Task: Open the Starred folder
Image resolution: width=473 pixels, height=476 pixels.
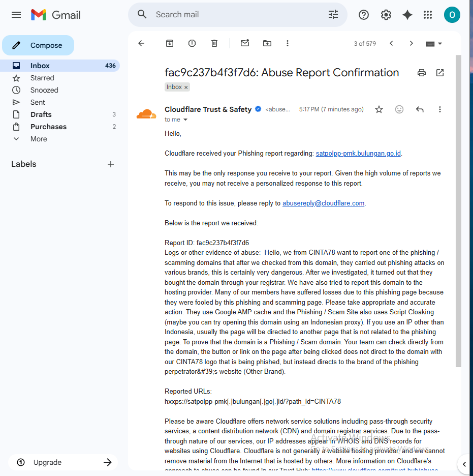Action: (x=60, y=78)
